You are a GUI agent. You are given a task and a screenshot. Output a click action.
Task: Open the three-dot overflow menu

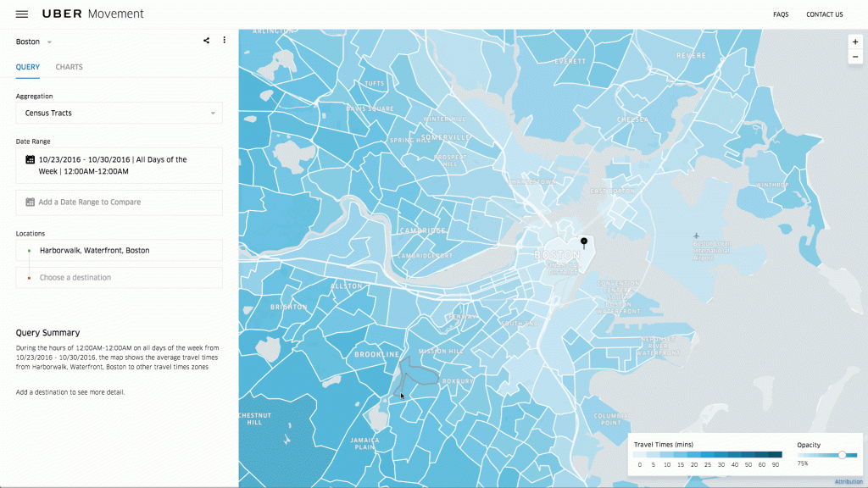[x=223, y=40]
